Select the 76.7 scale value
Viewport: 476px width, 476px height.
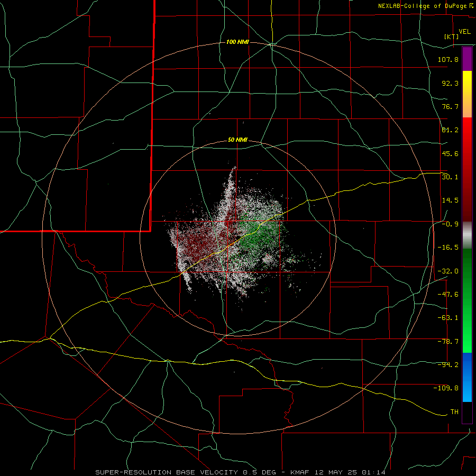pos(450,106)
